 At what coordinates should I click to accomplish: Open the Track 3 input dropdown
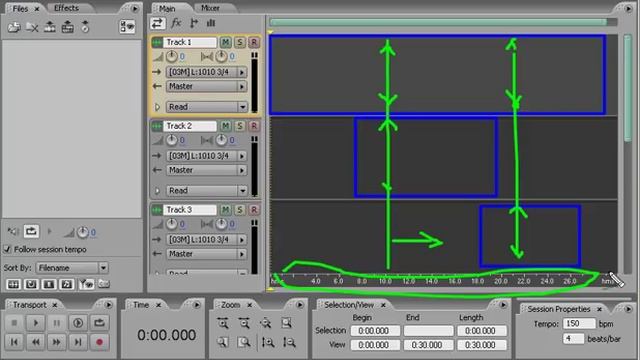207,240
